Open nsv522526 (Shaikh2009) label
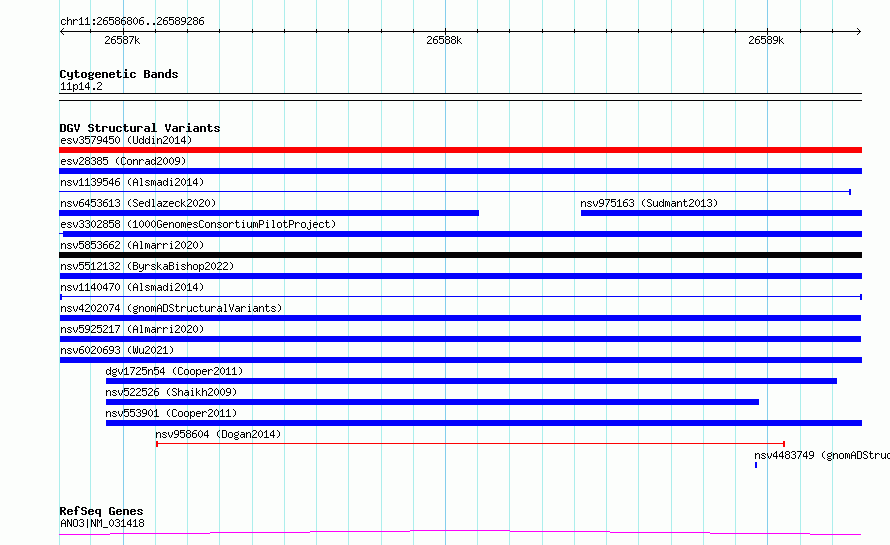890x545 pixels. [x=171, y=392]
